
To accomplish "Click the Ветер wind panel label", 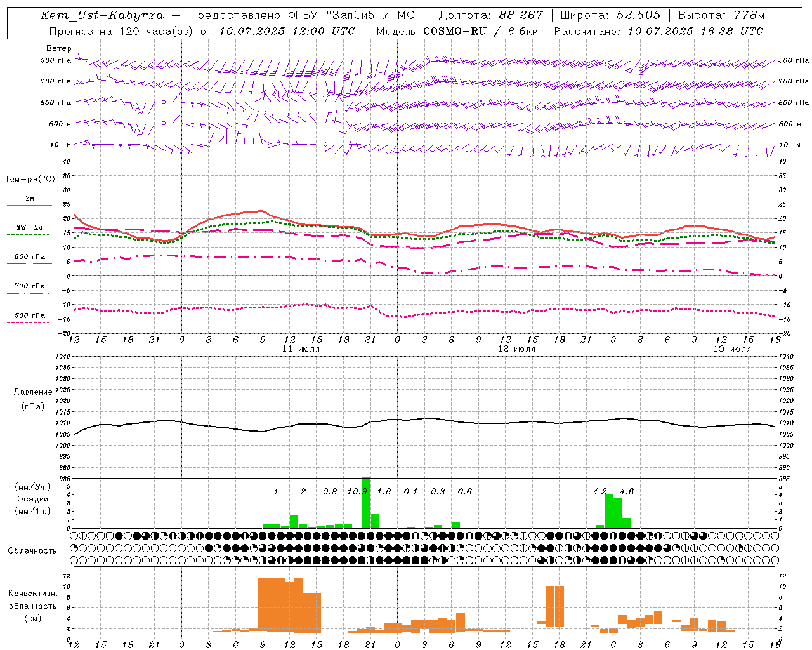I will 59,48.
